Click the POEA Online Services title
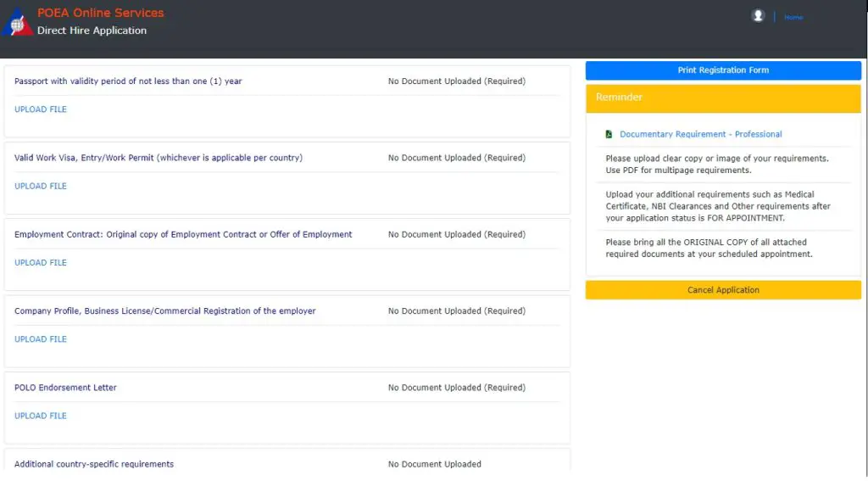868x481 pixels. pyautogui.click(x=101, y=13)
